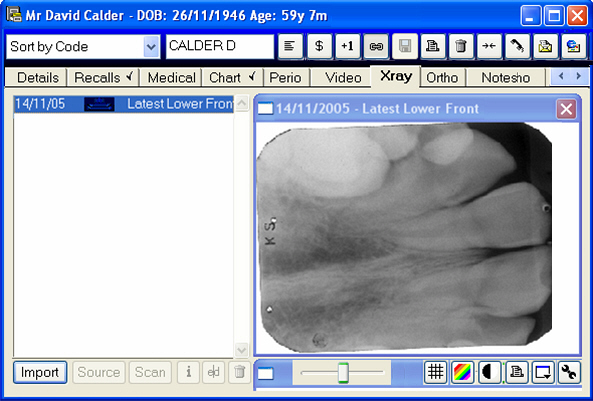Select the 14/11/05 xray thumbnail entry

pos(124,104)
